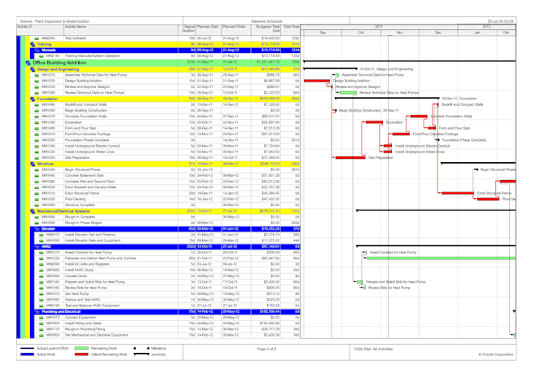Collapse the Elevator WBS band
This screenshot has height=392, width=554.
click(37, 229)
